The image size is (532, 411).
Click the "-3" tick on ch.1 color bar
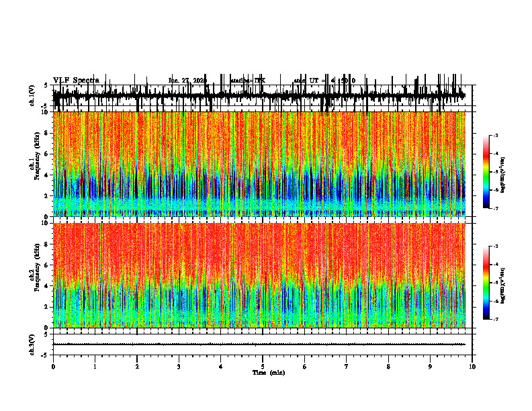coord(495,135)
